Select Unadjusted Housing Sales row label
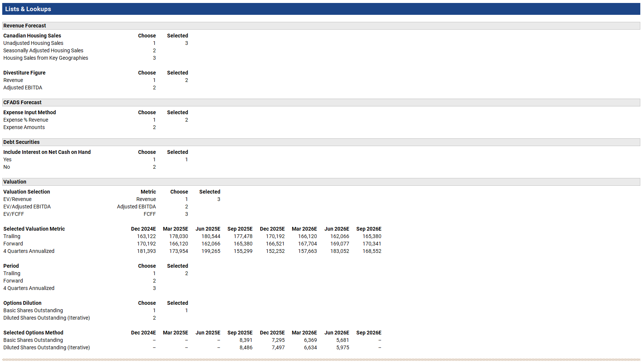 point(33,43)
